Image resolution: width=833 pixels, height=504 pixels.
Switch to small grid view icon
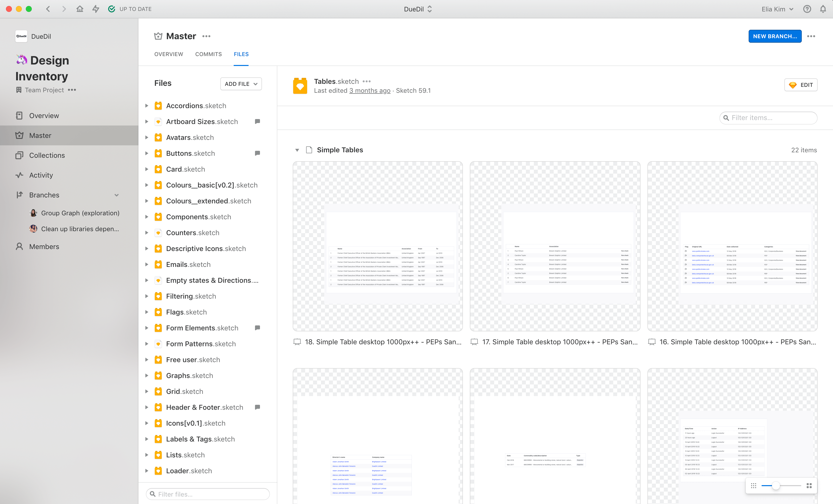(x=754, y=485)
